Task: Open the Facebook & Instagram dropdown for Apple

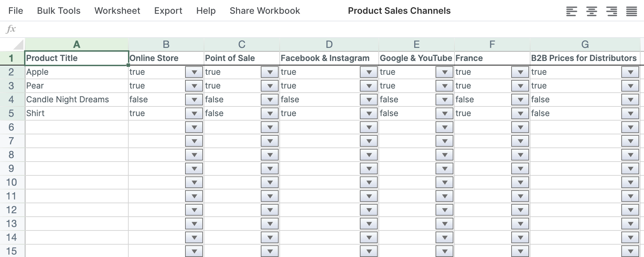Action: coord(368,72)
